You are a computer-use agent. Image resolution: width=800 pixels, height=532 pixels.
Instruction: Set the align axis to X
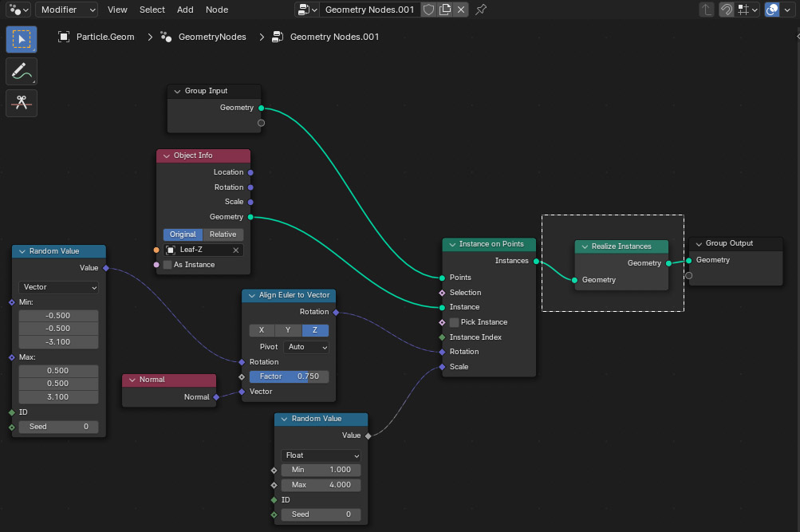click(x=262, y=330)
